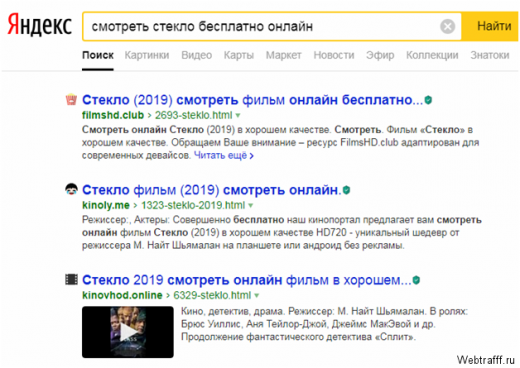Open the filmshd.club domain link
Screen dimensions: 520x368
pyautogui.click(x=113, y=115)
